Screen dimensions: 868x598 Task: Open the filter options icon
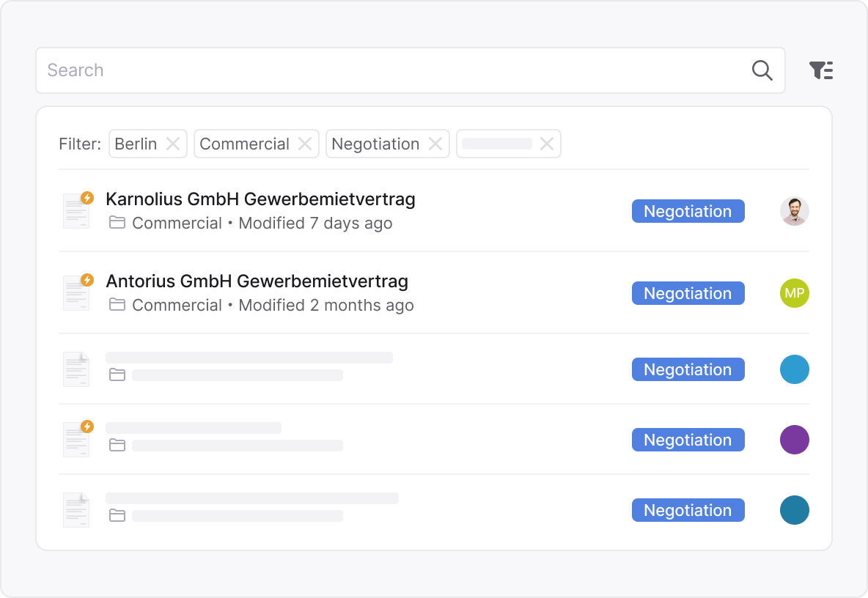(820, 70)
